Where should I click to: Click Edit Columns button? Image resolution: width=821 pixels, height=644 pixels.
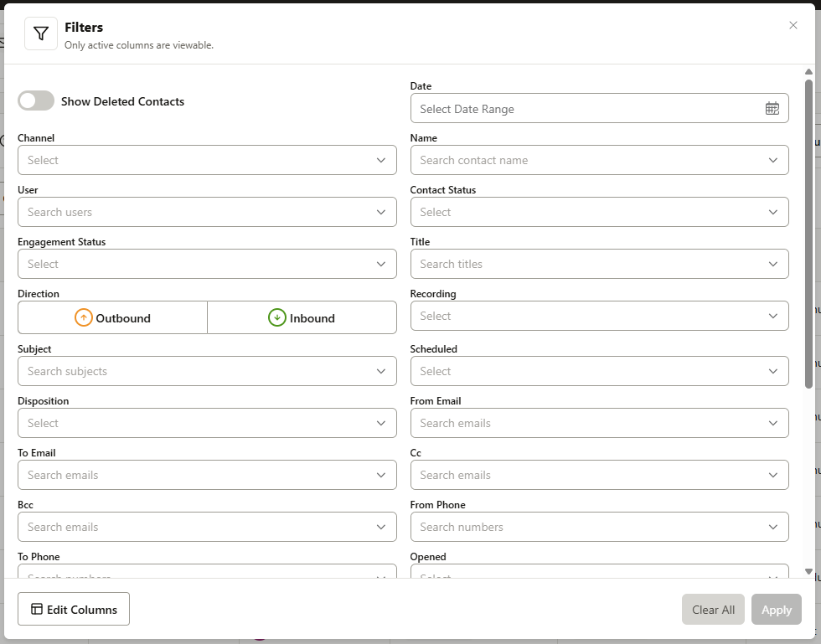(74, 609)
